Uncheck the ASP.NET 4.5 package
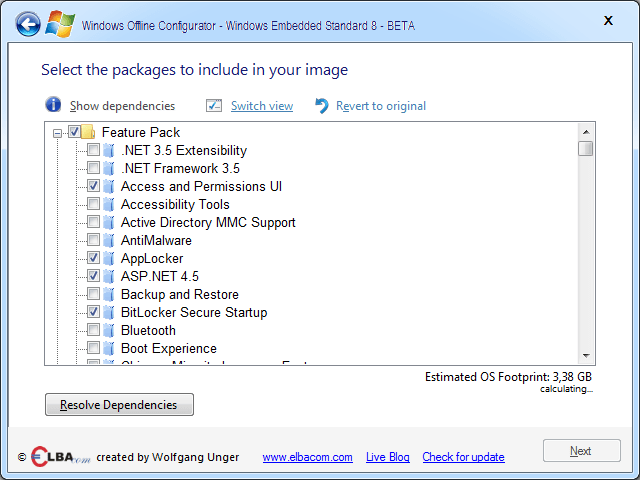 pos(93,276)
